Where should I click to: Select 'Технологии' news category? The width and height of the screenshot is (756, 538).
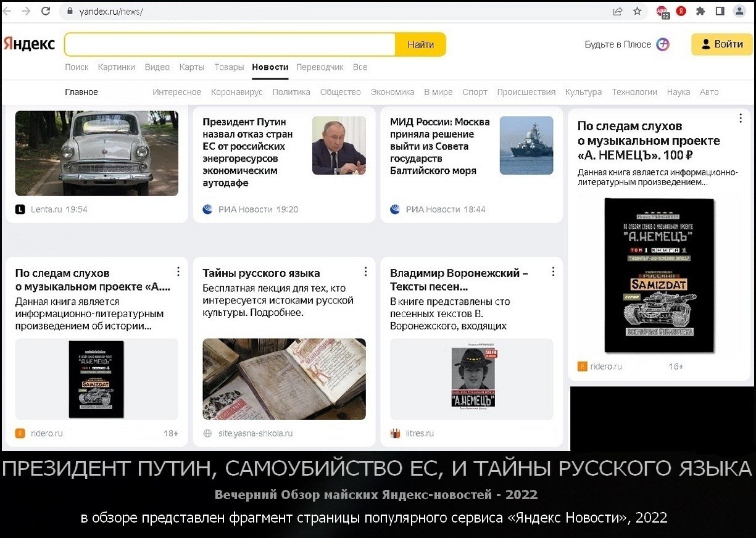point(634,92)
